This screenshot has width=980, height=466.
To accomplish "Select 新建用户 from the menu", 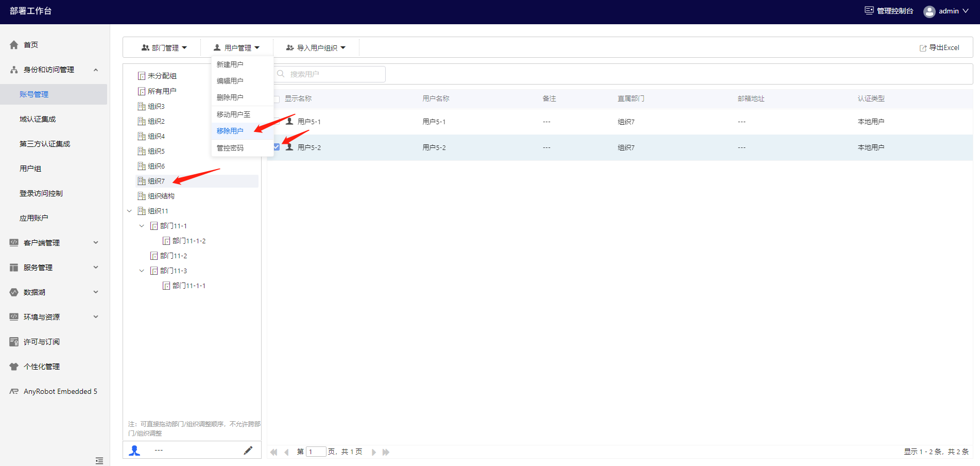I will (242, 64).
